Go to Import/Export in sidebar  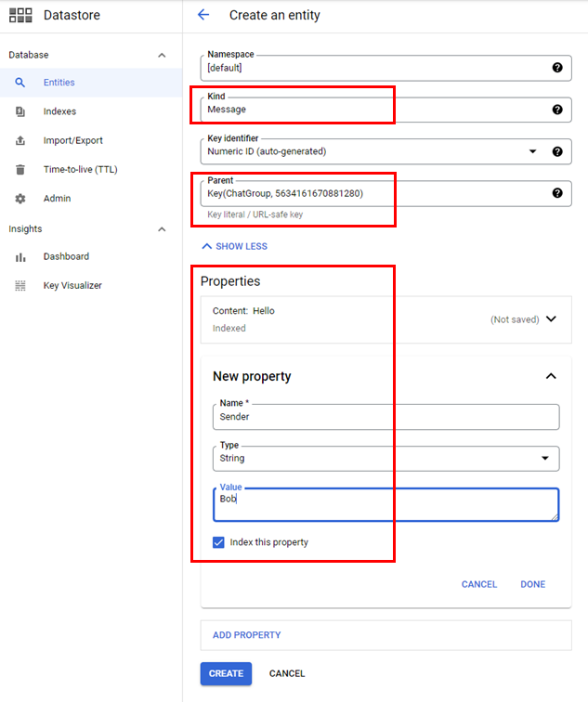[x=72, y=141]
